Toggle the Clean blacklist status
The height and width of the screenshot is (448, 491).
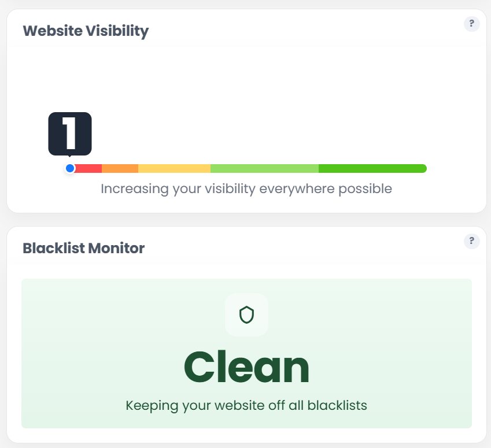pos(247,368)
